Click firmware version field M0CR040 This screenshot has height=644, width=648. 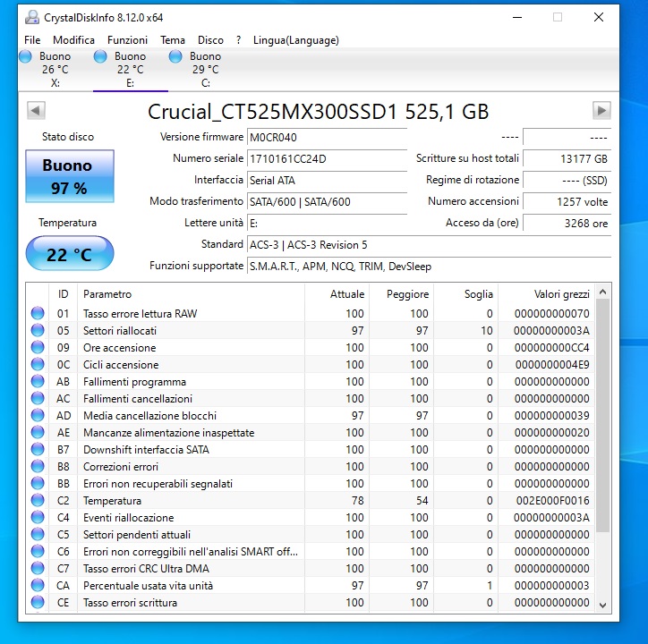coord(327,137)
